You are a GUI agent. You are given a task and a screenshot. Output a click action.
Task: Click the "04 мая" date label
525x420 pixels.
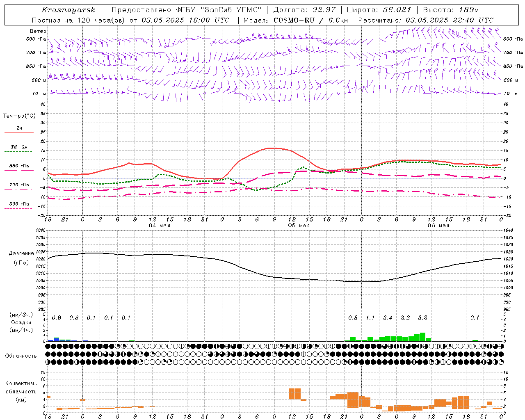tap(159, 226)
